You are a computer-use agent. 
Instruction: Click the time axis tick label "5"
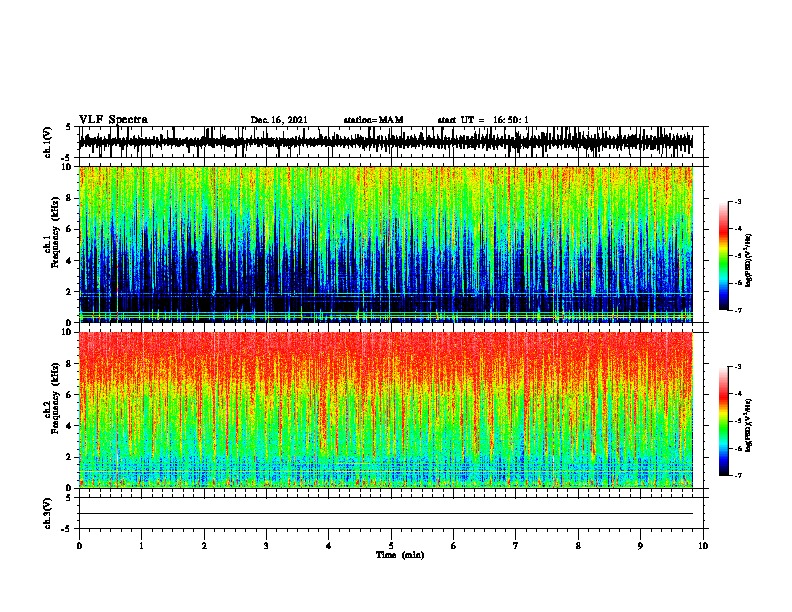(x=391, y=546)
